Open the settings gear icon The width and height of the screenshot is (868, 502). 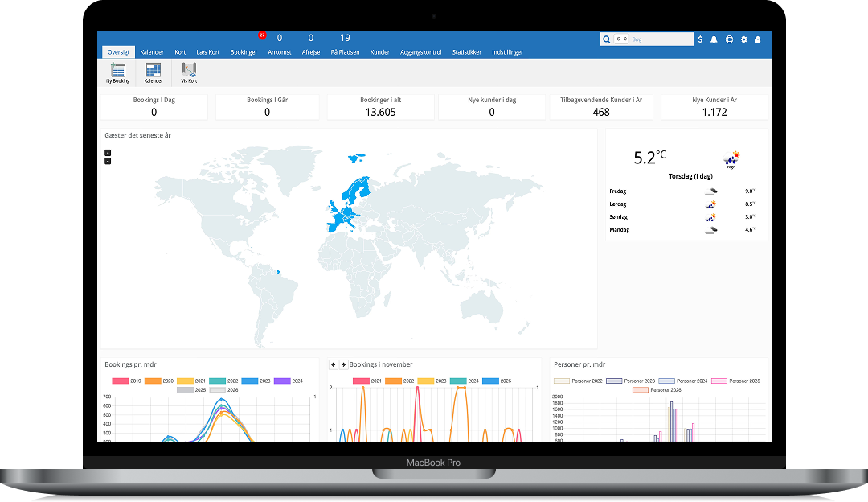[x=744, y=39]
